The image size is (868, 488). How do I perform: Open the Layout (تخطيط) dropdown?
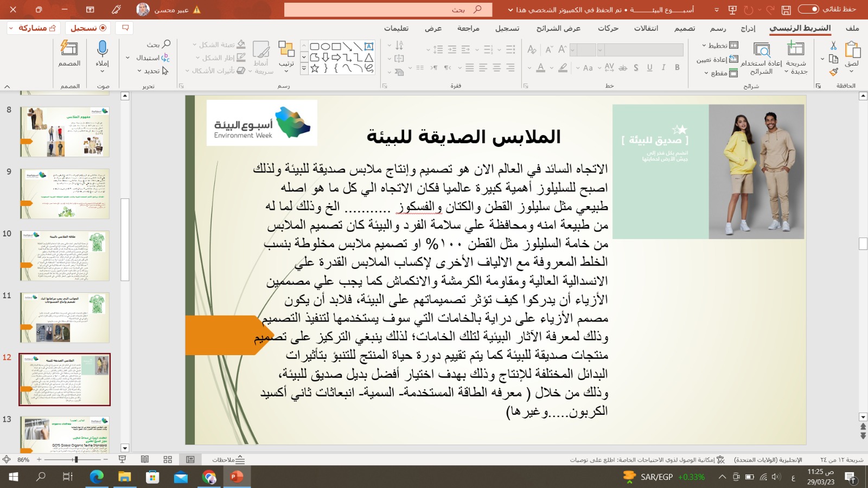(720, 46)
